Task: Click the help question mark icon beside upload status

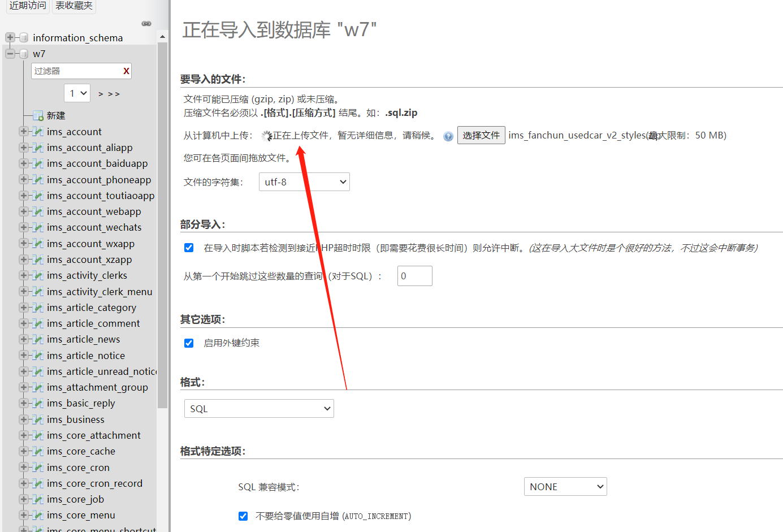Action: (448, 136)
